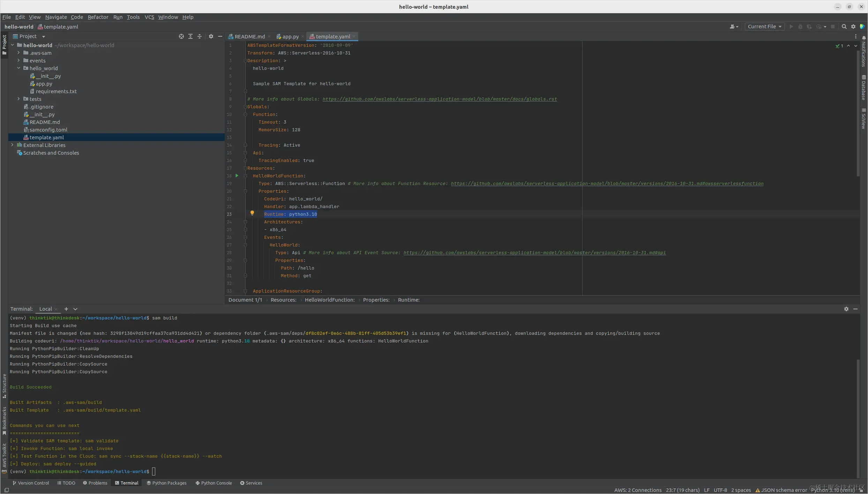The image size is (868, 494).
Task: Toggle the Structure tool window
Action: click(x=4, y=386)
